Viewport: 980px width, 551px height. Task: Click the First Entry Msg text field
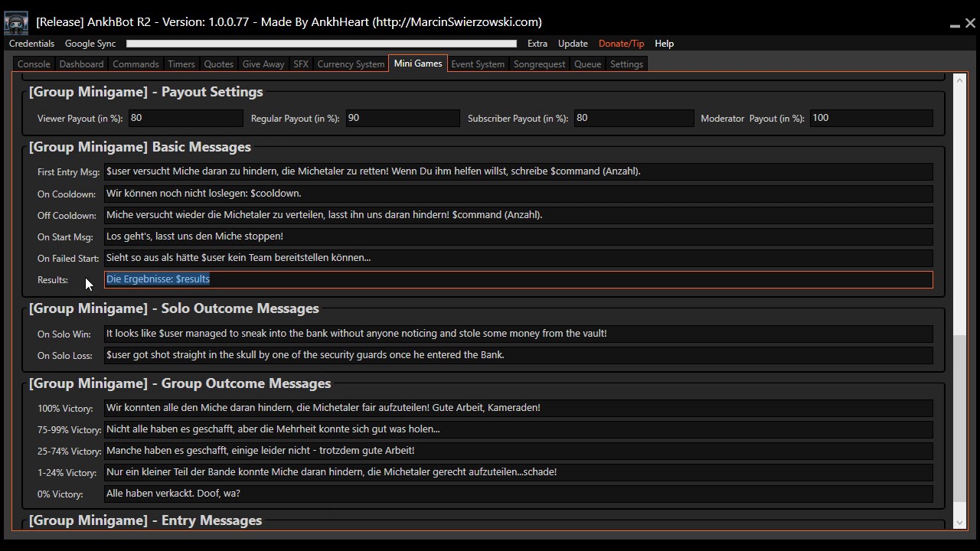518,171
